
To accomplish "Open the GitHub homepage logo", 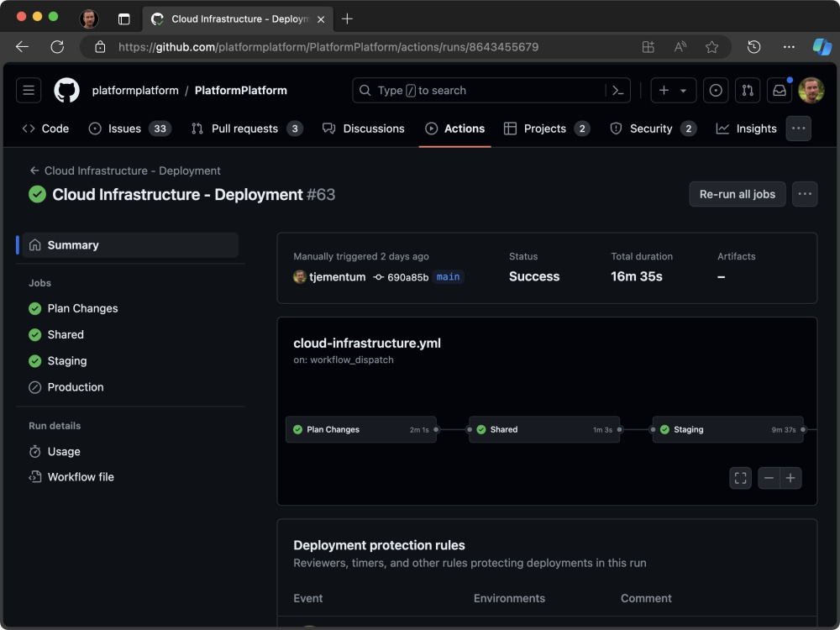I will click(x=66, y=90).
